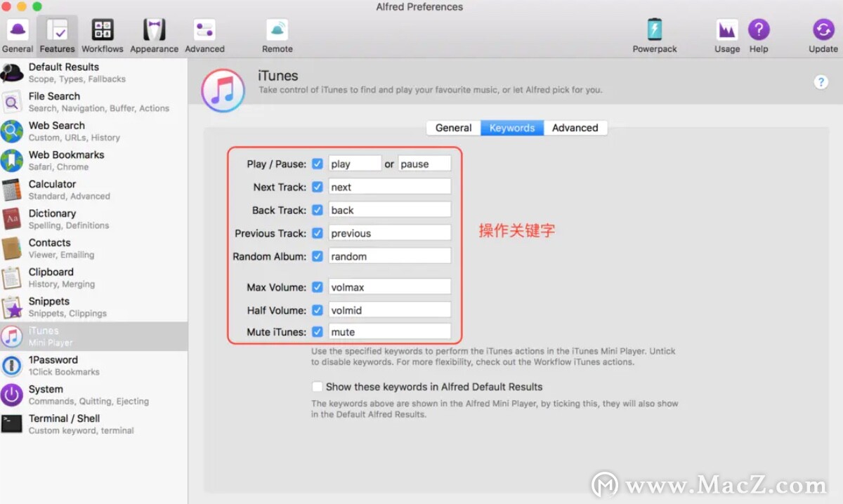Click the large iTunes music note icon
Image resolution: width=843 pixels, height=504 pixels.
coord(223,91)
